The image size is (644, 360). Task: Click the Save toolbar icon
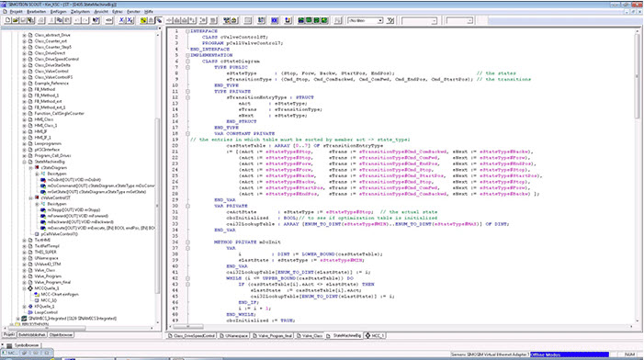[x=23, y=20]
